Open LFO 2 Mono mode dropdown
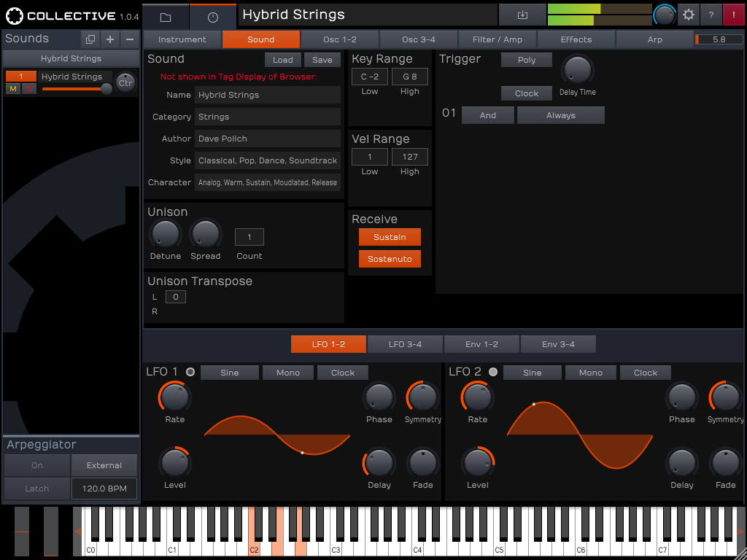747x560 pixels. pyautogui.click(x=591, y=373)
